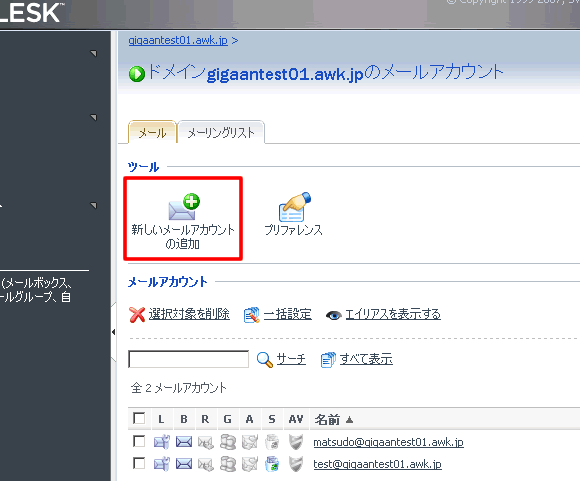Click the B column header
The width and height of the screenshot is (580, 481).
click(x=184, y=419)
